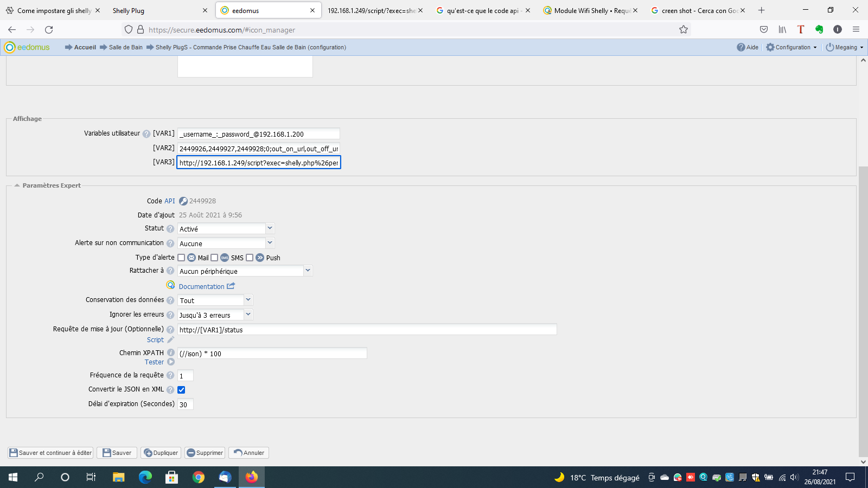This screenshot has width=868, height=488.
Task: Click the Tester play icon
Action: tap(171, 362)
